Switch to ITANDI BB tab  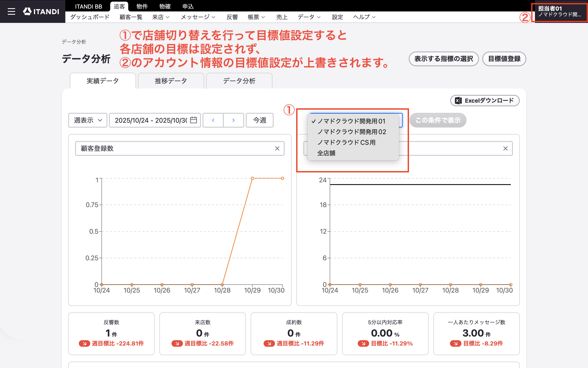88,6
